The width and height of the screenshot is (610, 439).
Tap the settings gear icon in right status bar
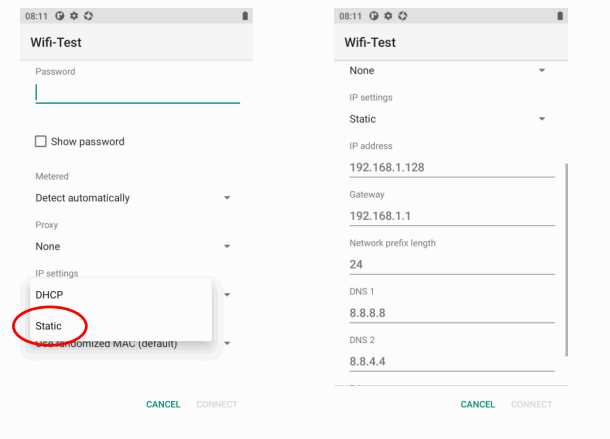coord(388,17)
